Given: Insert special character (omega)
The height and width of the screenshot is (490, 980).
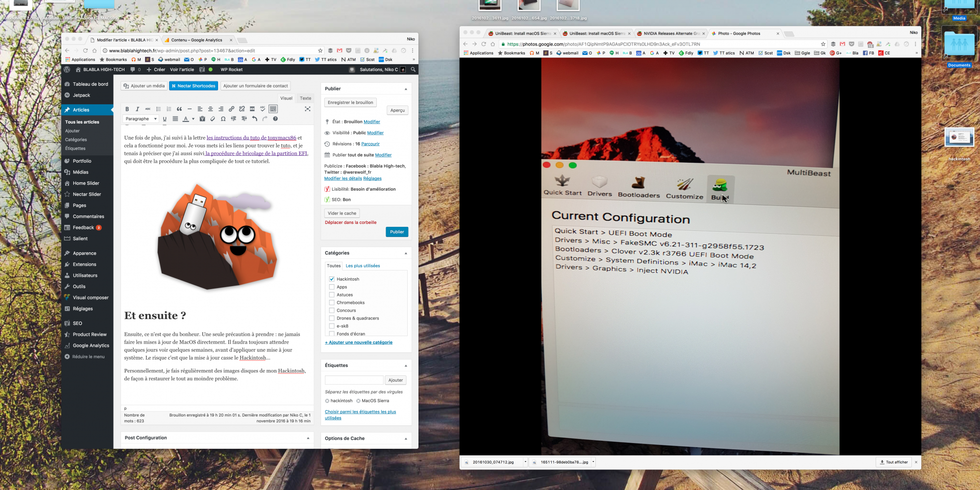Looking at the screenshot, I should click(223, 119).
